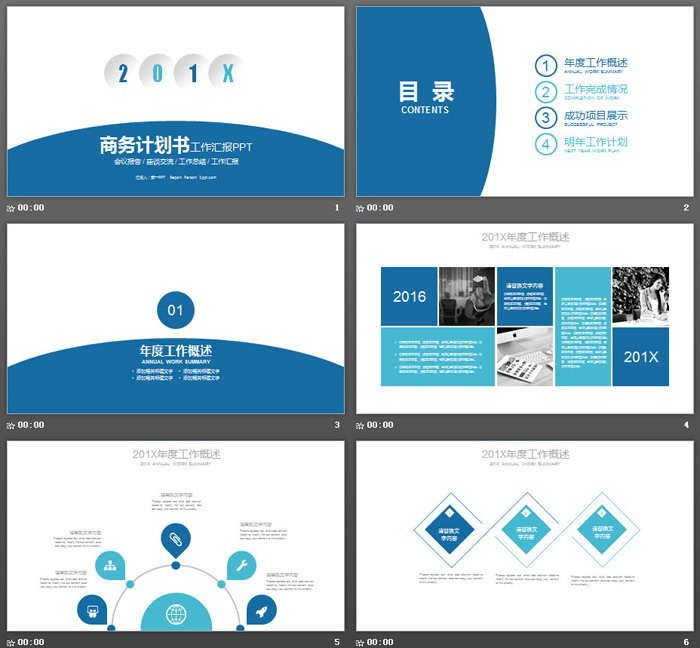Viewport: 700px width, 648px height.
Task: Select slide 3 thumbnail with 01 年度工作概述
Action: click(175, 319)
